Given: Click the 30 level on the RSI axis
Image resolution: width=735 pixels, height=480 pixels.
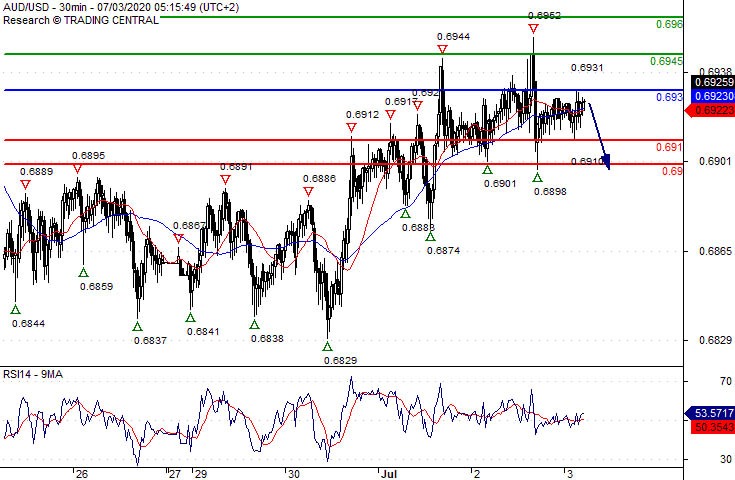Looking at the screenshot, I should (x=726, y=459).
